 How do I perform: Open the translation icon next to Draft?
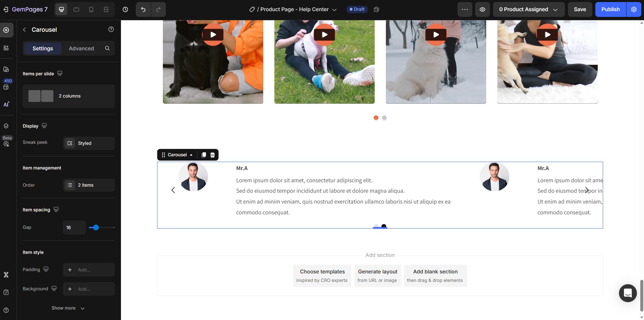tap(376, 9)
